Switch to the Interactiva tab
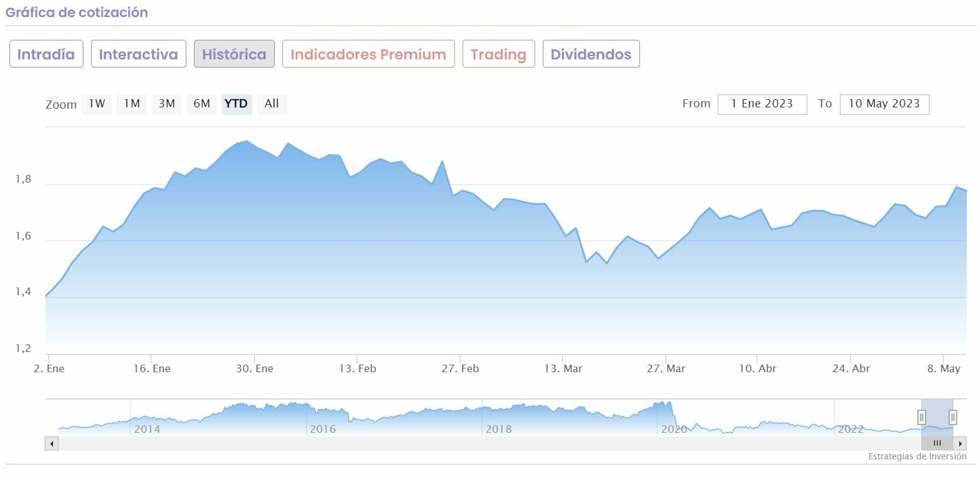Screen dimensions: 980x479 138,54
